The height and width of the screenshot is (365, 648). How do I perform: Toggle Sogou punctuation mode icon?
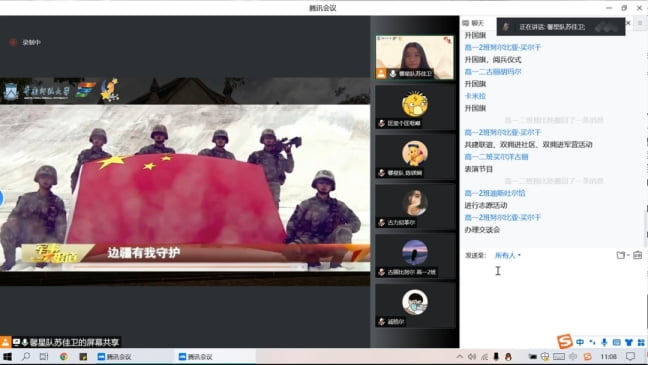point(592,342)
